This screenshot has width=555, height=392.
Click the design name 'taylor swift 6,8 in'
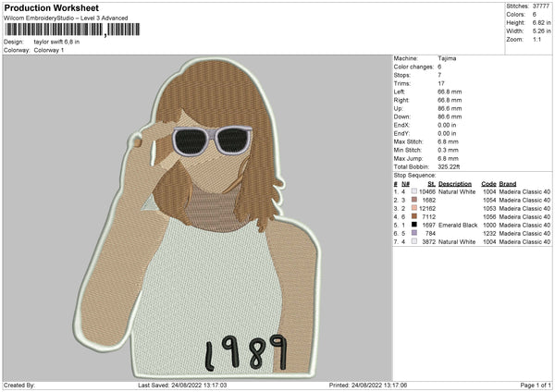(x=56, y=42)
